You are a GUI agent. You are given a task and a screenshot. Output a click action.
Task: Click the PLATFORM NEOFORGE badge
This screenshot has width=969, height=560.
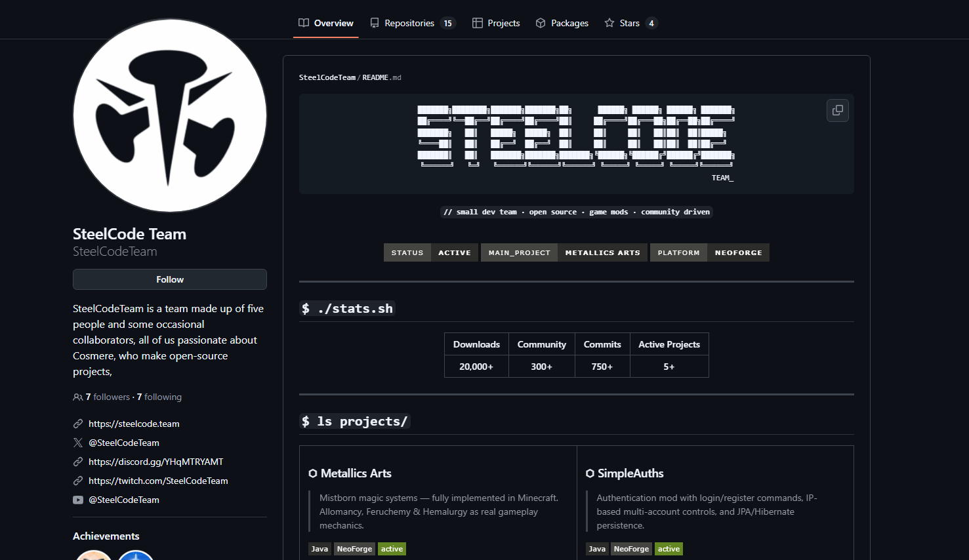click(x=710, y=252)
